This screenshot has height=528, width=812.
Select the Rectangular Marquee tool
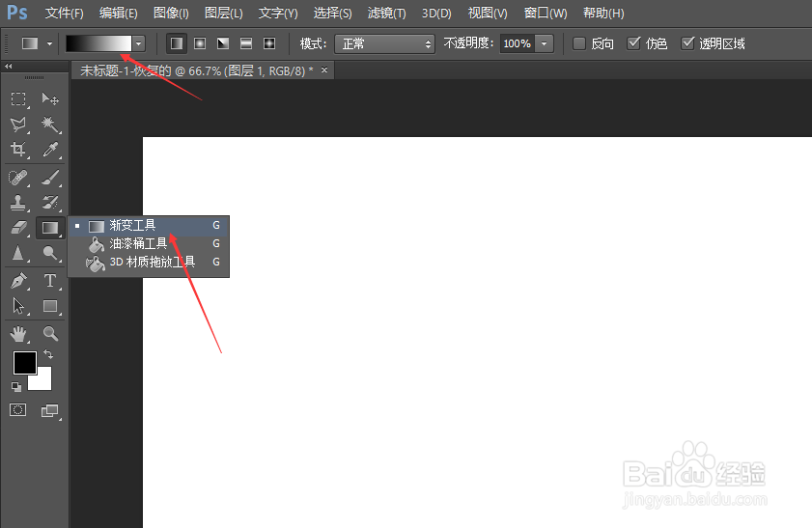[18, 98]
